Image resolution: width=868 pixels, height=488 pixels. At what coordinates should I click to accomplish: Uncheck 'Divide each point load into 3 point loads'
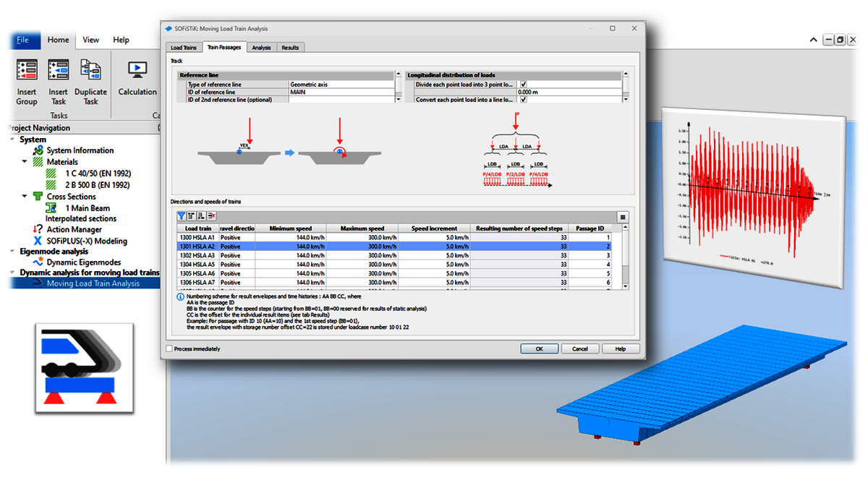523,85
